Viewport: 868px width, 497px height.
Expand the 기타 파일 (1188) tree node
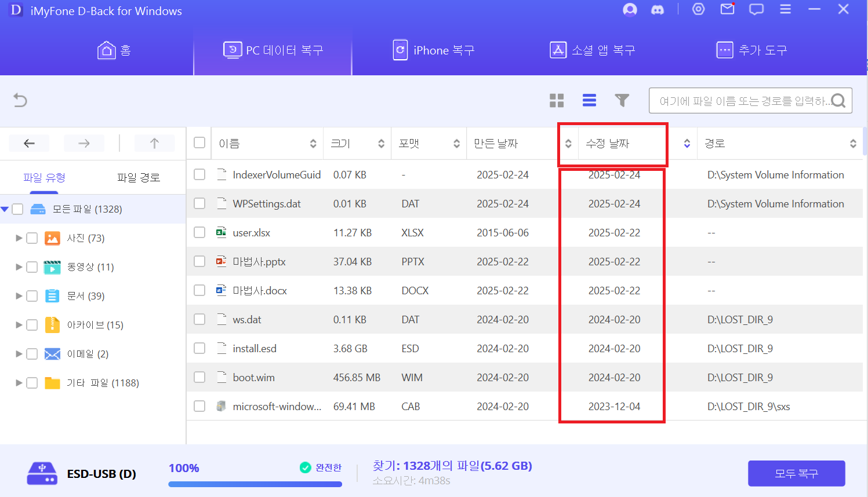click(x=19, y=383)
